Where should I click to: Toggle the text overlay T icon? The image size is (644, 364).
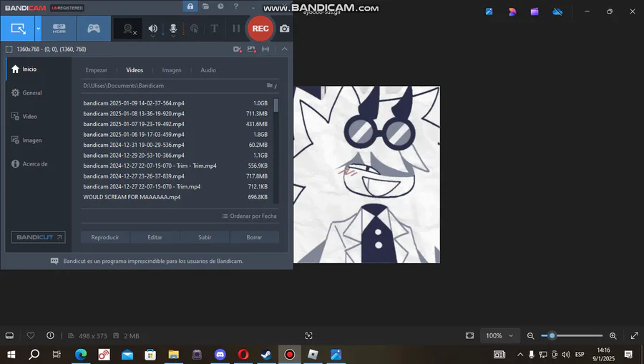click(215, 29)
